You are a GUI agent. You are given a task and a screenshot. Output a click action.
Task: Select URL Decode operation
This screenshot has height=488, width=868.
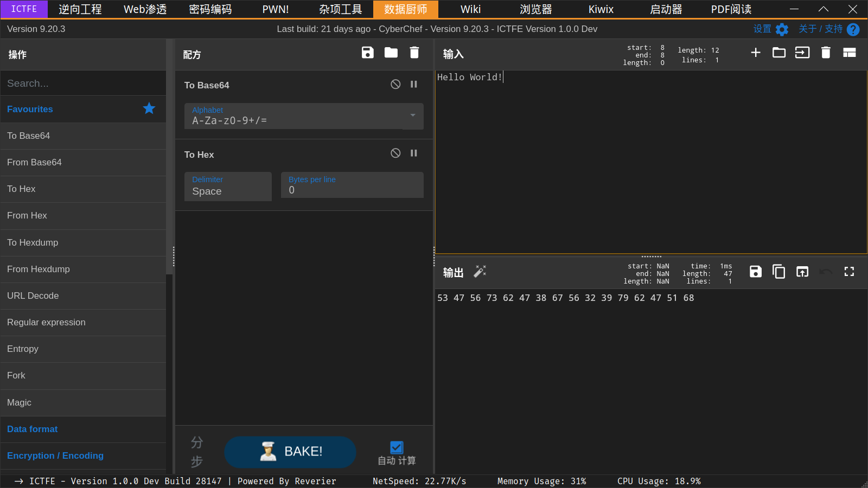coord(83,296)
